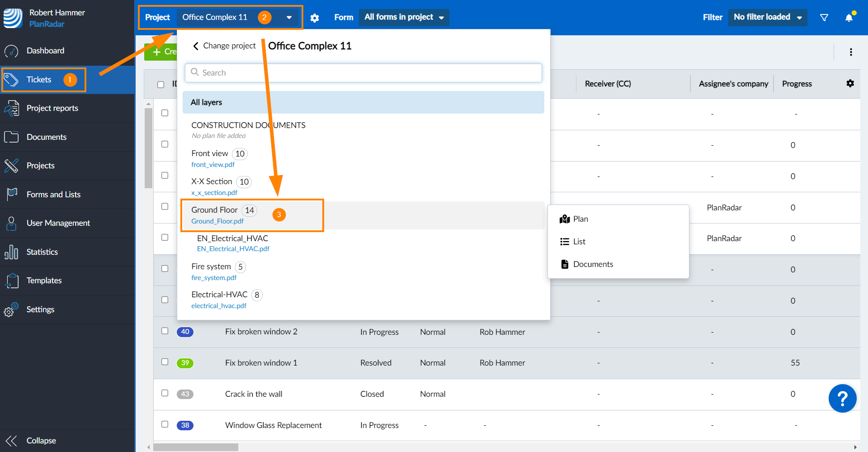Click the Statistics bar chart icon
This screenshot has width=868, height=452.
pos(11,252)
